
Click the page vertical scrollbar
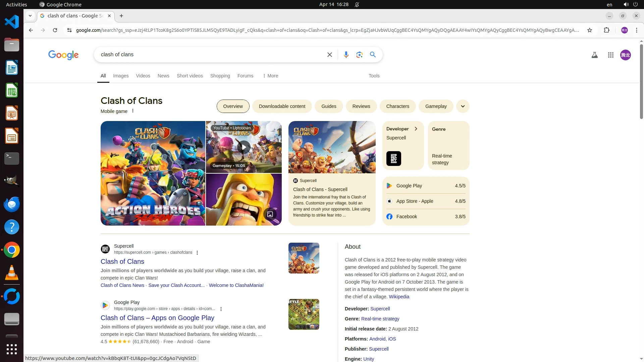641,80
